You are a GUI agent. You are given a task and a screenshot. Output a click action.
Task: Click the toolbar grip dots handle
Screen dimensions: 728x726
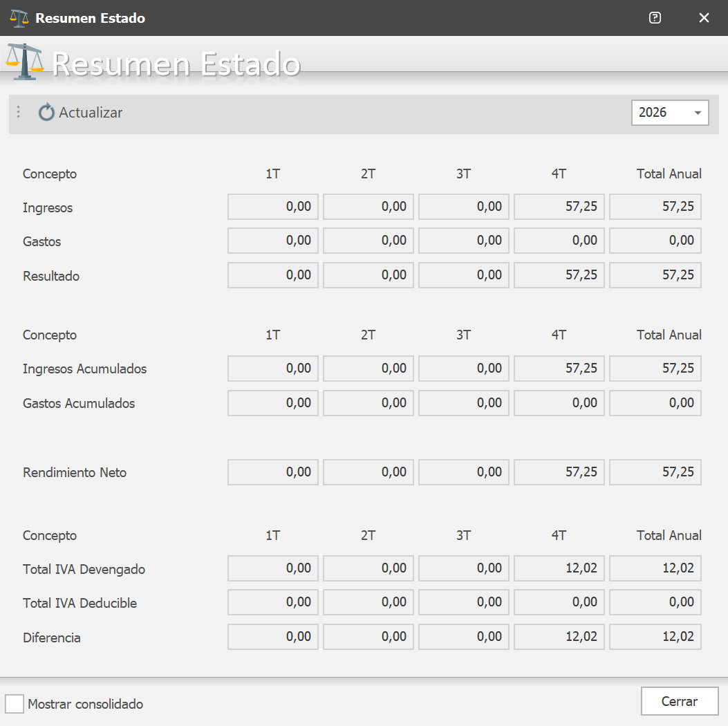click(18, 112)
